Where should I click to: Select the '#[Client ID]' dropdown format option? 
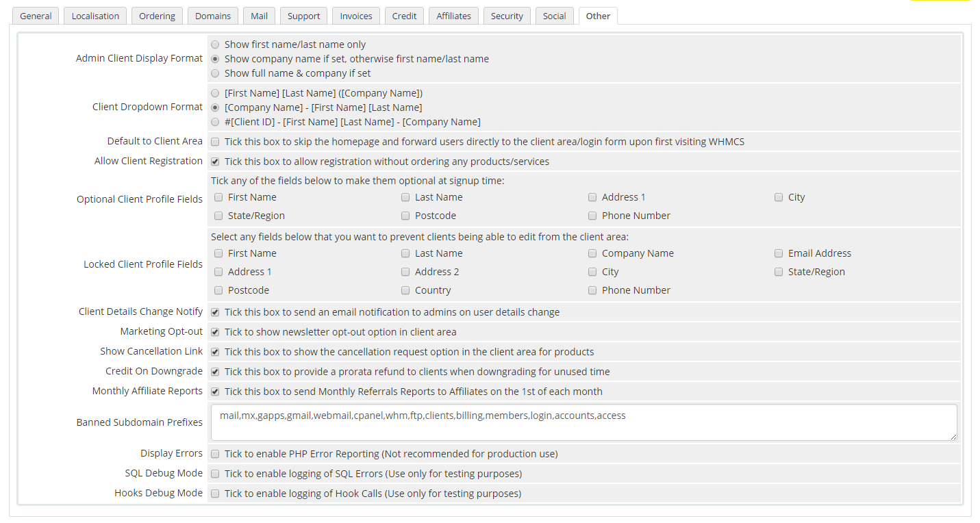[216, 122]
